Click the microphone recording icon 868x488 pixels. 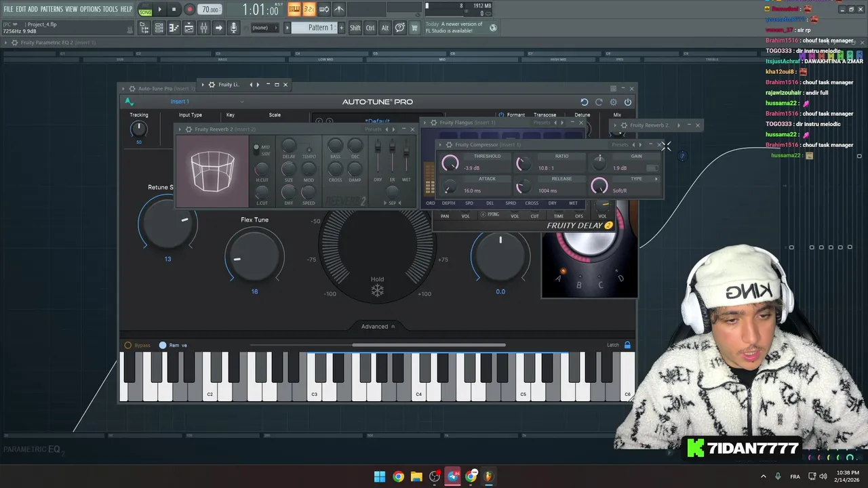[233, 28]
